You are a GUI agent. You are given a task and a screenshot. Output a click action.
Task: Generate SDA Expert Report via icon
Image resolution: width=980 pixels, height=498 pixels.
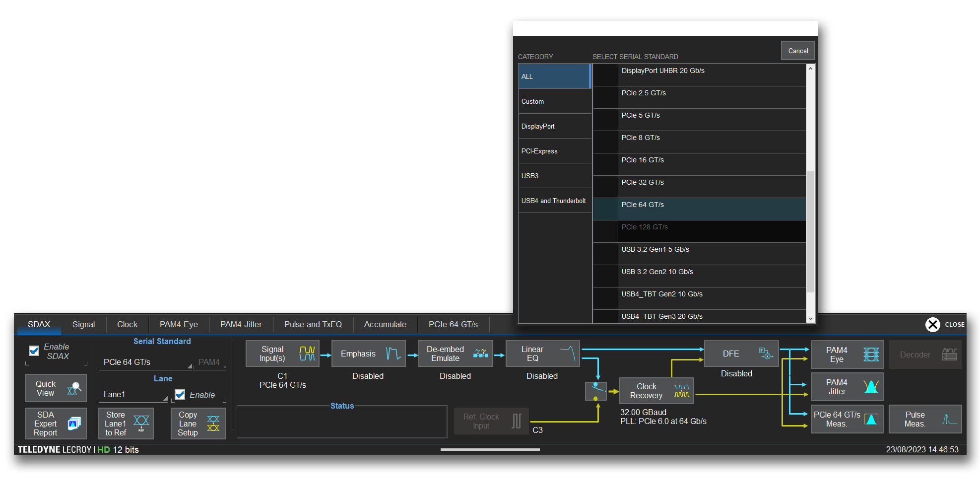(74, 424)
